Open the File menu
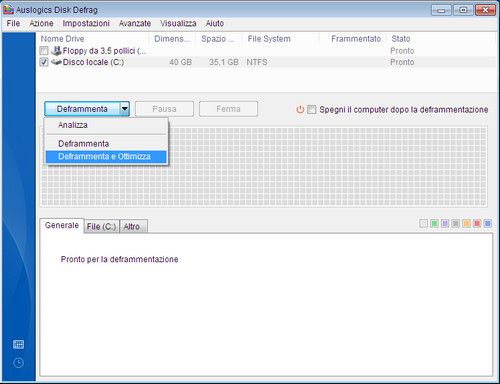 tap(13, 23)
